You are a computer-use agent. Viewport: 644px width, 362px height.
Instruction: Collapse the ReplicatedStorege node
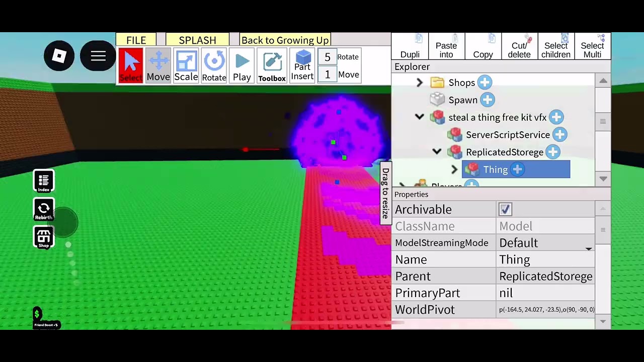click(x=437, y=152)
